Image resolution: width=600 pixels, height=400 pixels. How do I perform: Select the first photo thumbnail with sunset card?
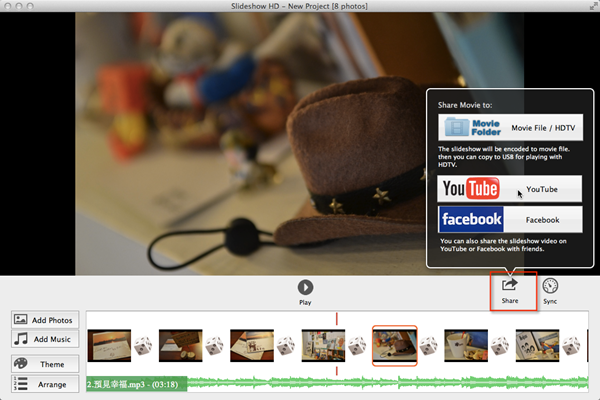click(x=109, y=346)
